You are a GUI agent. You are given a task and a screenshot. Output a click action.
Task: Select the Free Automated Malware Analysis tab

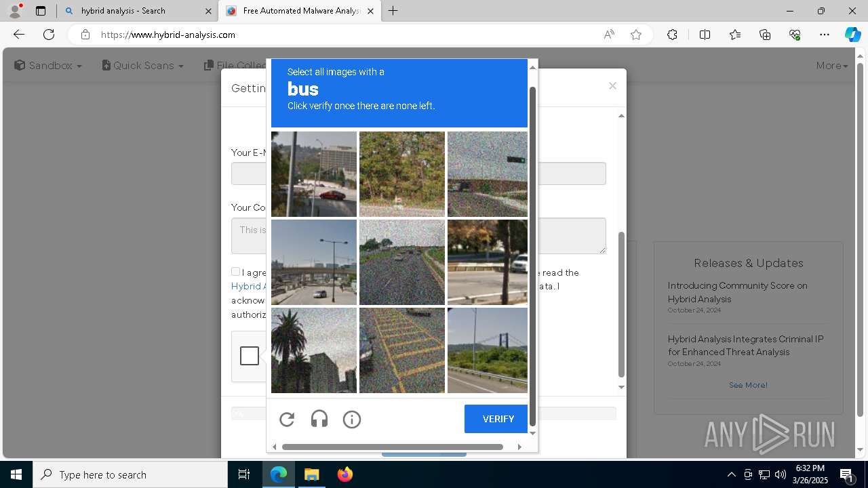click(300, 11)
